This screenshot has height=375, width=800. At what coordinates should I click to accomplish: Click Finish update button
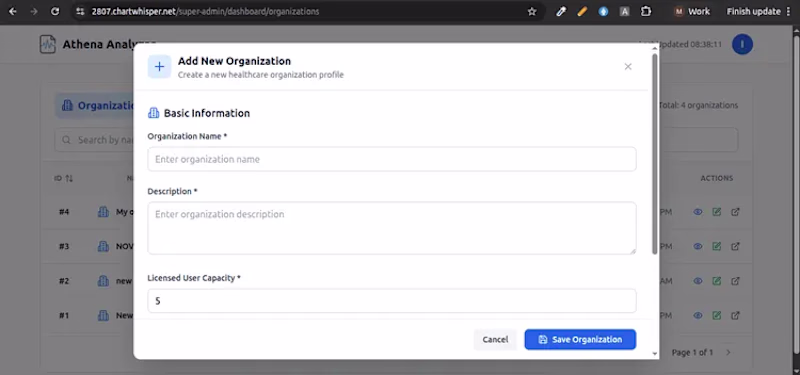[754, 11]
